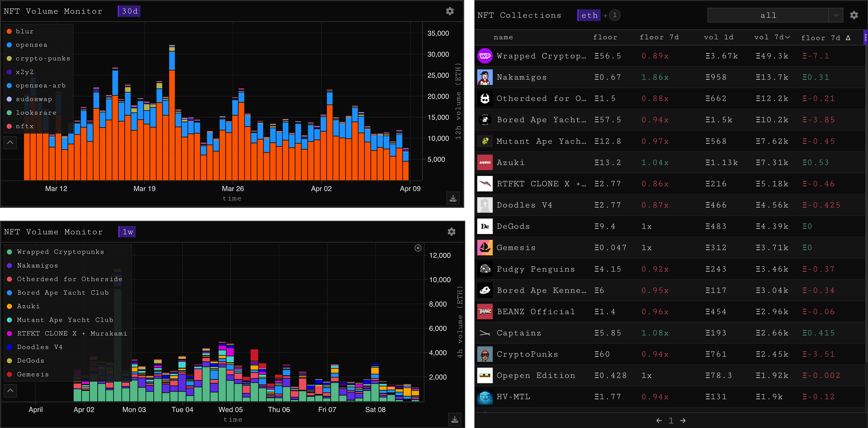Open the Wrapped Cryptopunks collection thumbnail
The width and height of the screenshot is (868, 428).
click(485, 56)
